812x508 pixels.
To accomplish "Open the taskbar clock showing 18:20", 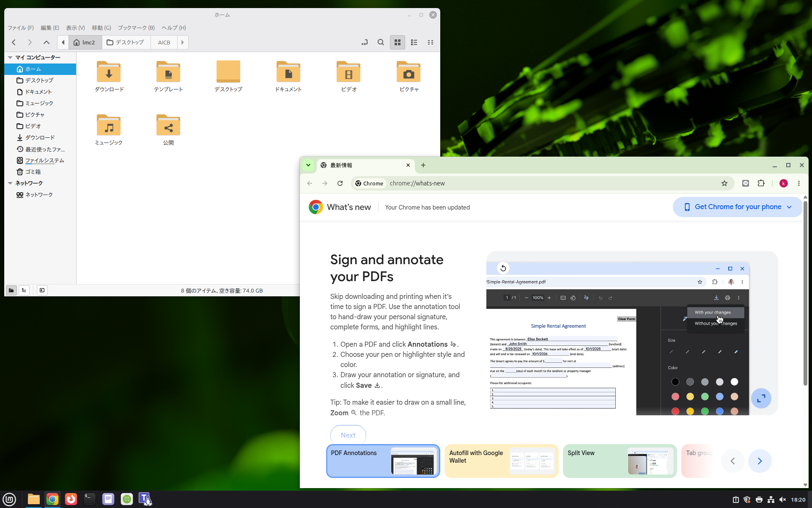I will [x=798, y=500].
